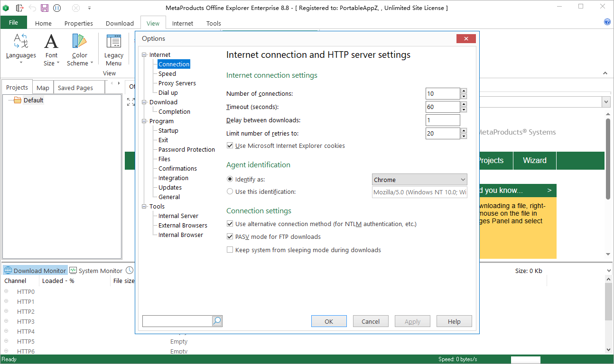Click the OK button

pyautogui.click(x=329, y=321)
